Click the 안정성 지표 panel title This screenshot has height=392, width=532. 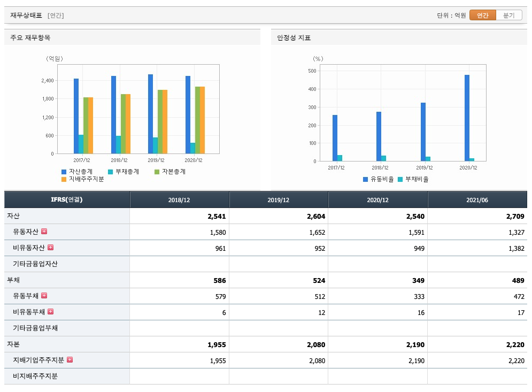coord(294,37)
